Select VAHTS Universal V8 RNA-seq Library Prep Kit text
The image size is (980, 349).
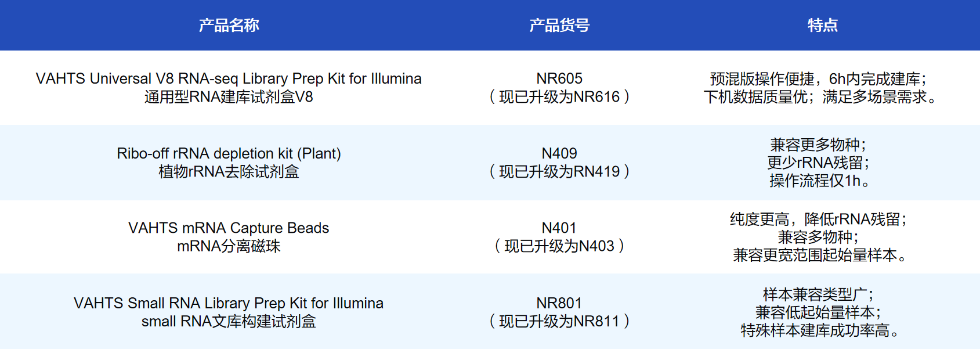229,78
